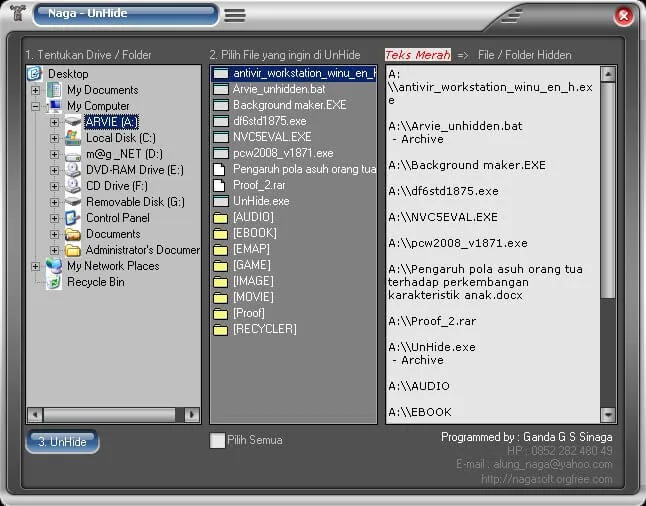Expand the My Documents tree node
Image resolution: width=646 pixels, height=506 pixels.
(x=35, y=90)
